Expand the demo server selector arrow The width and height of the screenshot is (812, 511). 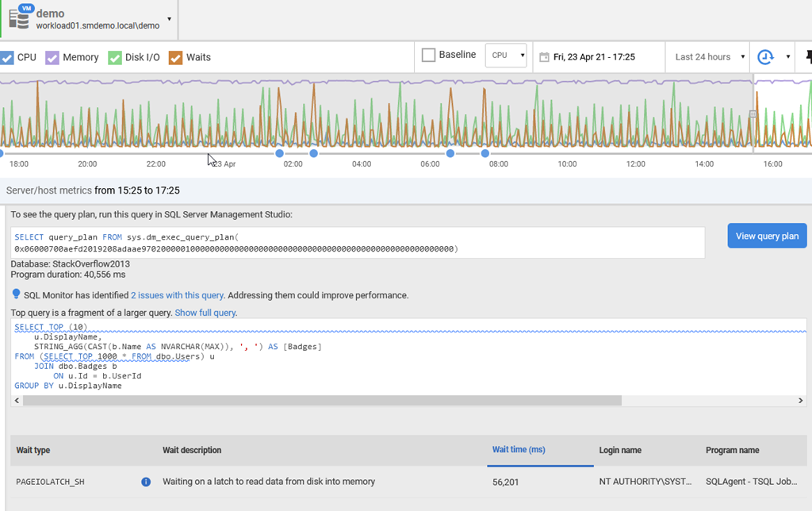coord(169,19)
